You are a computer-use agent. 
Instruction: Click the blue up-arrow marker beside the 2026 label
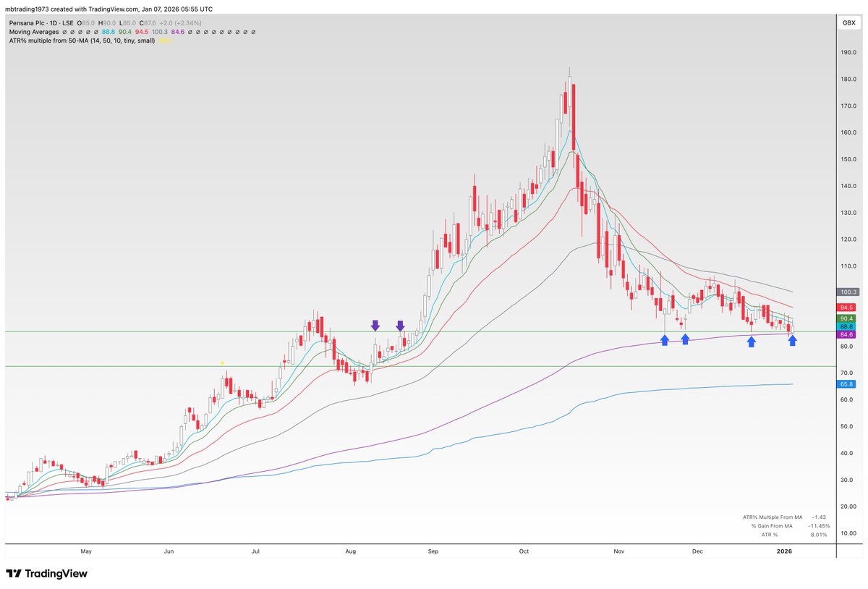tap(793, 342)
